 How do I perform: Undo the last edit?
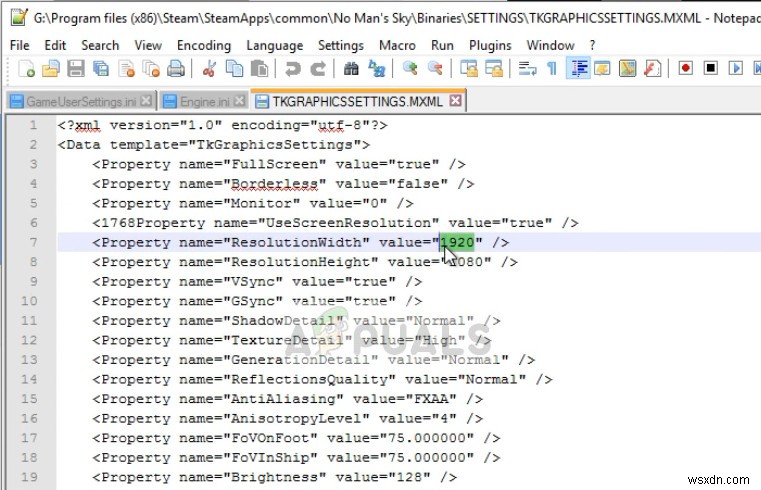coord(293,68)
